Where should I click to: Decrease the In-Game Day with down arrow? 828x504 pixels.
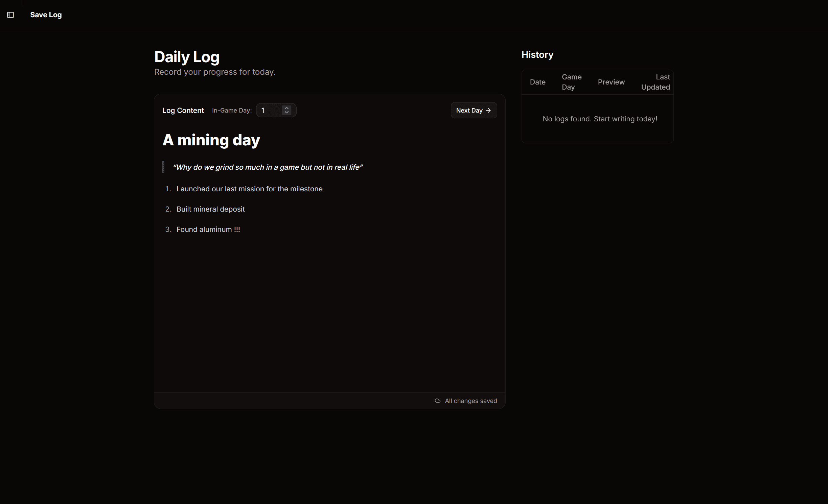pyautogui.click(x=286, y=113)
